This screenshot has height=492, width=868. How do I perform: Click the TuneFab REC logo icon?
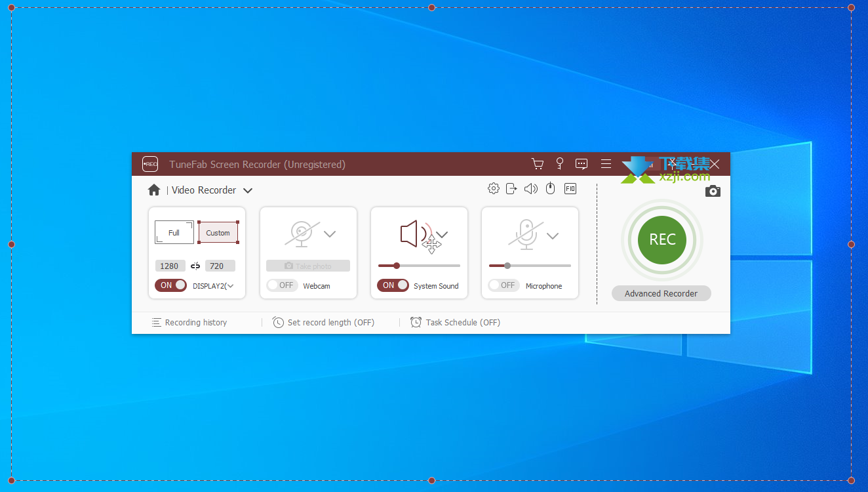pos(150,164)
